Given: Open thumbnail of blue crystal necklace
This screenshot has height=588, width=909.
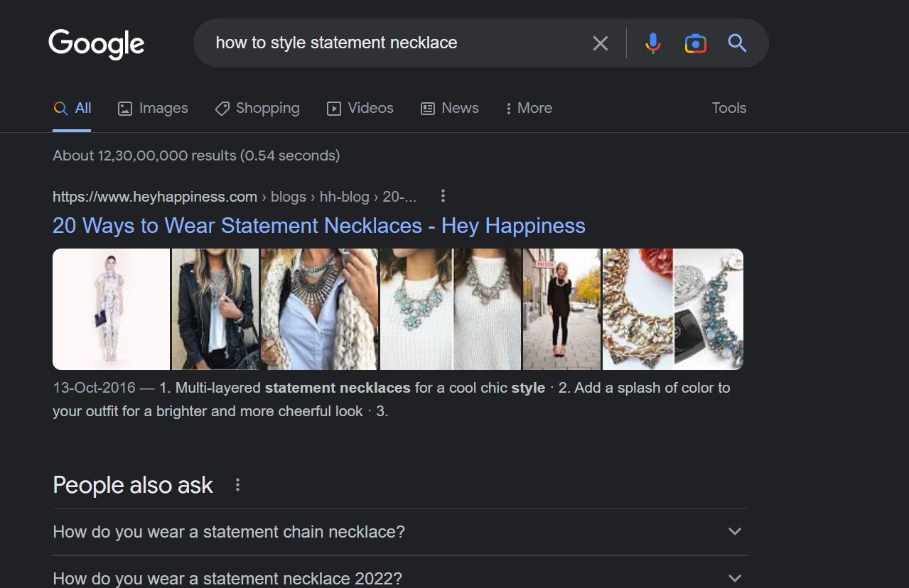Looking at the screenshot, I should [x=709, y=309].
